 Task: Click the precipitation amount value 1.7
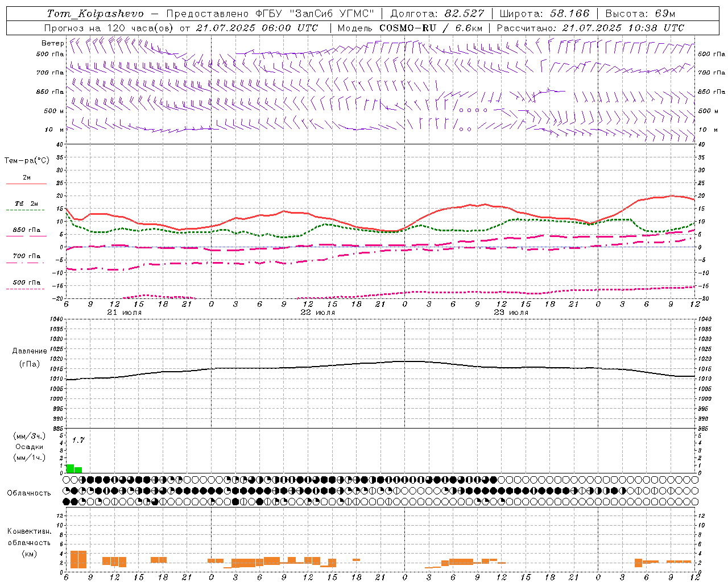point(78,440)
